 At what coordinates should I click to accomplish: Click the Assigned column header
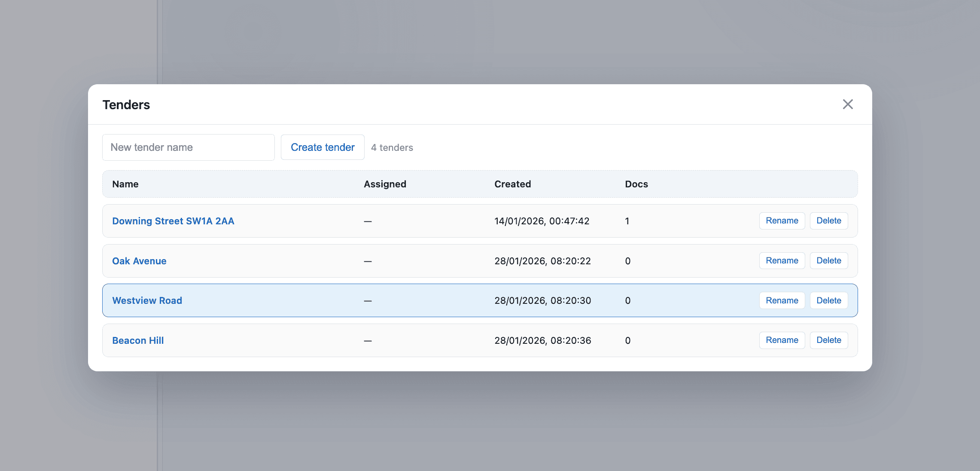[x=385, y=184]
